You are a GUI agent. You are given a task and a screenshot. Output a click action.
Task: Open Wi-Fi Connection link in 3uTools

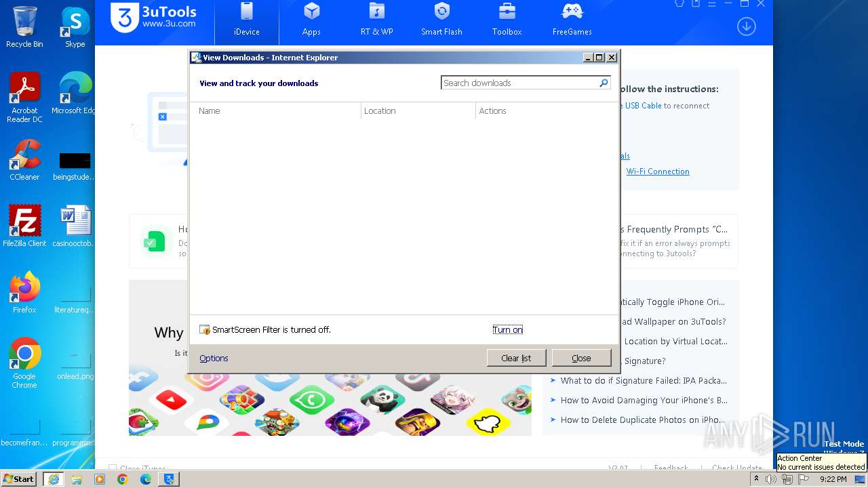coord(658,171)
